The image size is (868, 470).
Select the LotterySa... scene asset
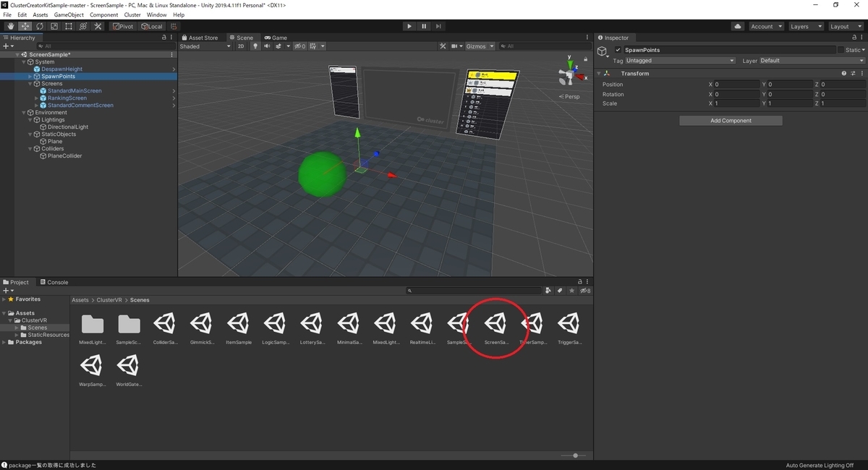click(312, 329)
